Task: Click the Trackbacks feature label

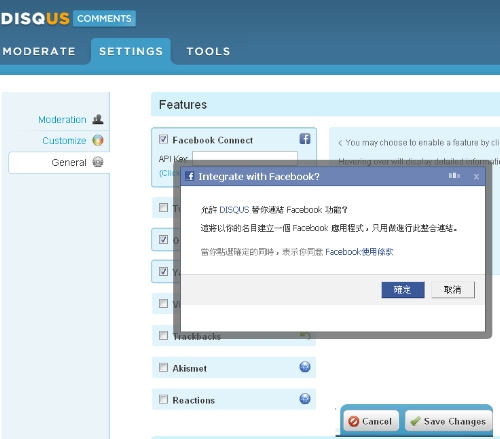Action: click(197, 337)
